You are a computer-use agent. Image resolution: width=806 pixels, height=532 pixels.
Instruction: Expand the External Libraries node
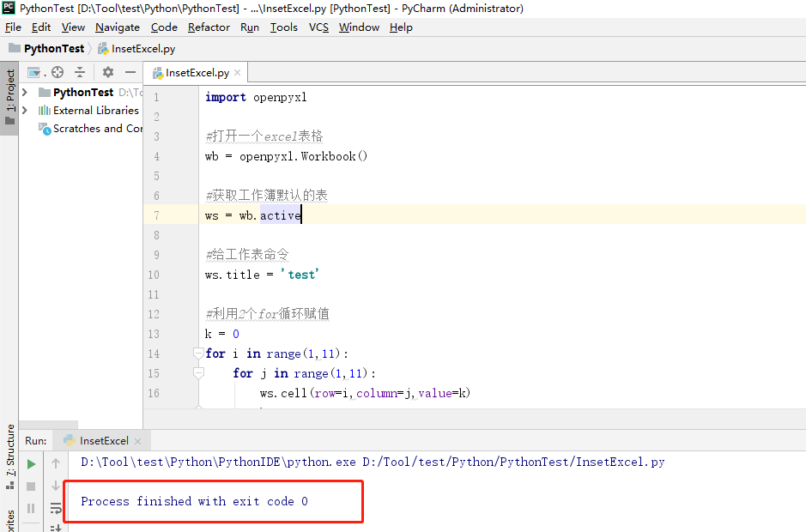tap(24, 110)
